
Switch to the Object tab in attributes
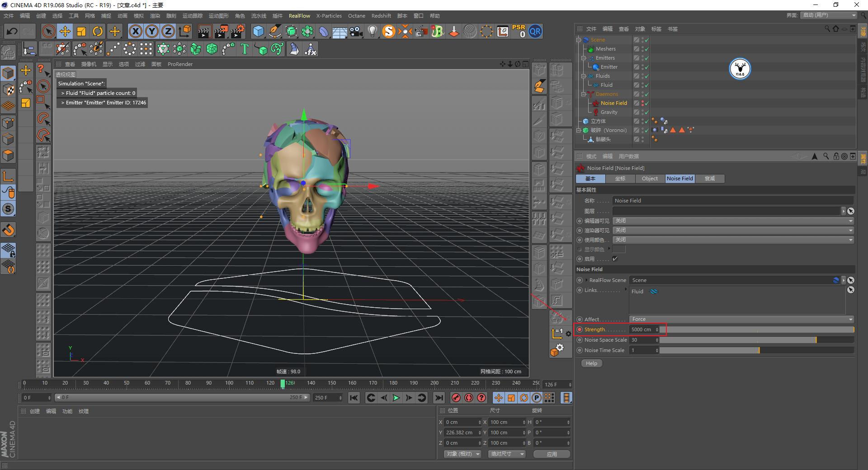[650, 179]
